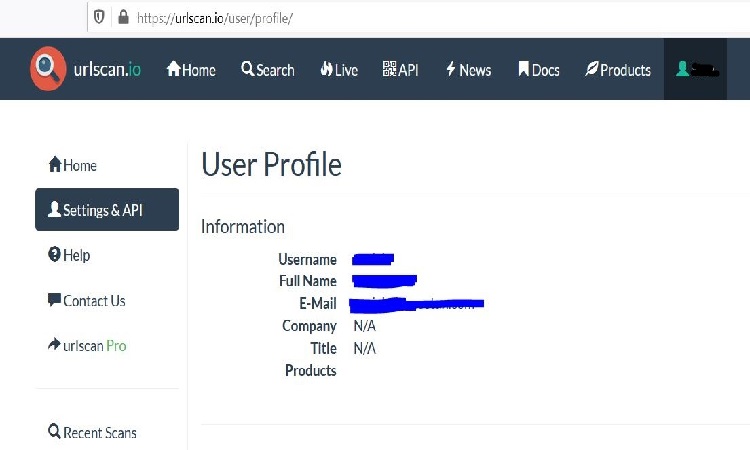
Task: Open the user account menu in navbar
Action: pos(695,69)
